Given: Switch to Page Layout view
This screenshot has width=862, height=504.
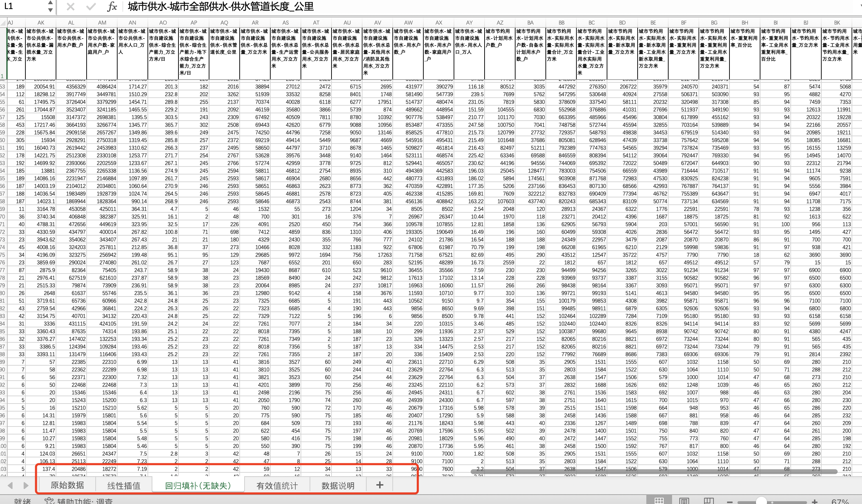Looking at the screenshot, I should 684,501.
